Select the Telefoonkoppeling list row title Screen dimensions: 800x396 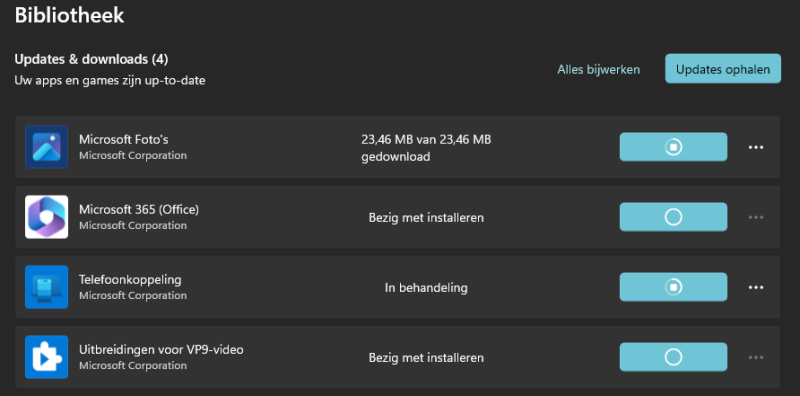[130, 280]
